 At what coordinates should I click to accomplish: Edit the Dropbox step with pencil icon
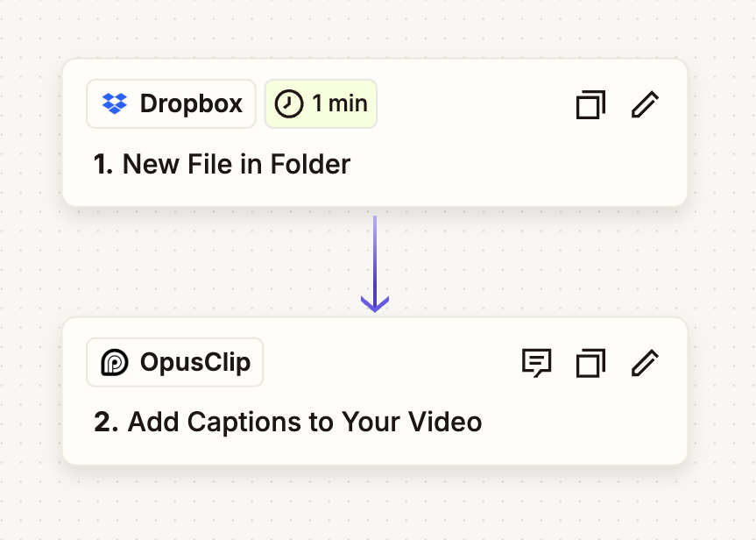point(645,104)
